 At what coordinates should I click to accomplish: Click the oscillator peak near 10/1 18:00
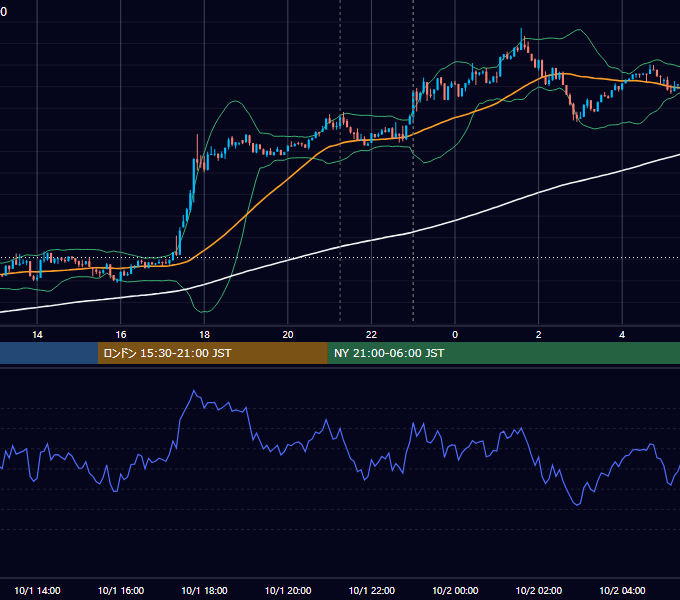(194, 391)
